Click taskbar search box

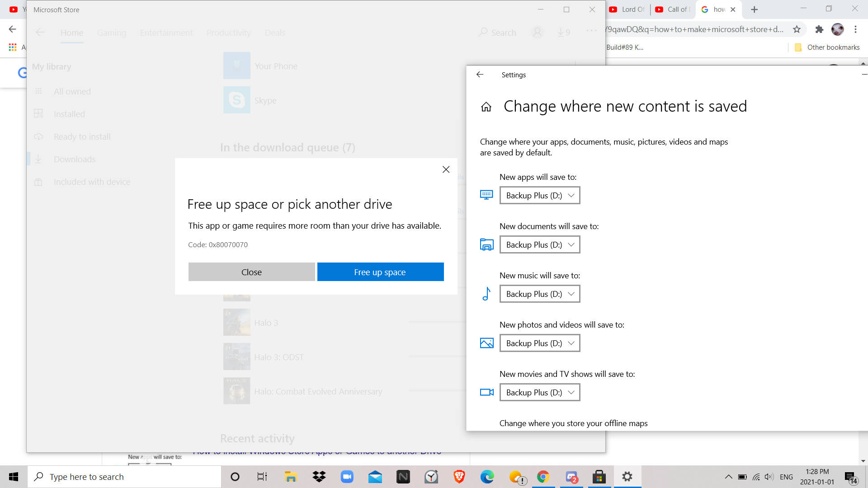tap(124, 477)
